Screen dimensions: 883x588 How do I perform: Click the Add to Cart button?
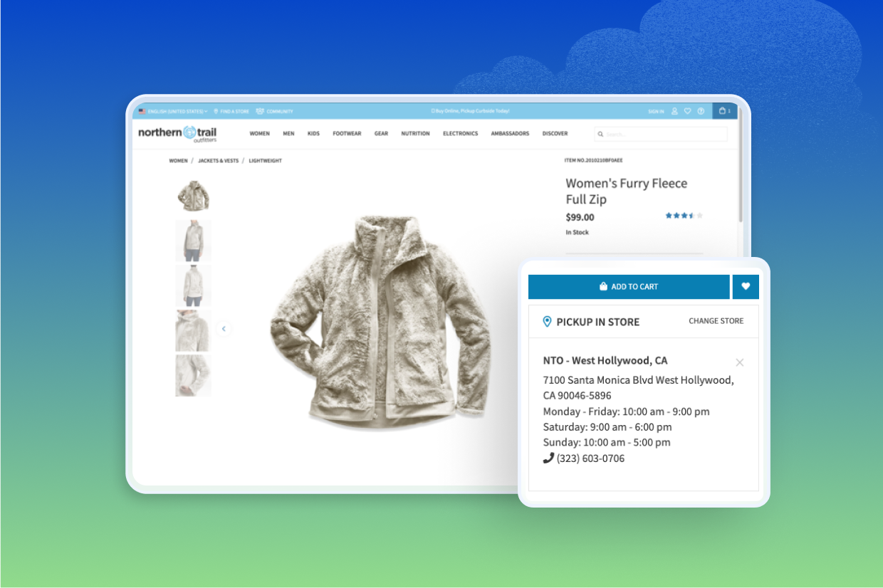coord(629,287)
